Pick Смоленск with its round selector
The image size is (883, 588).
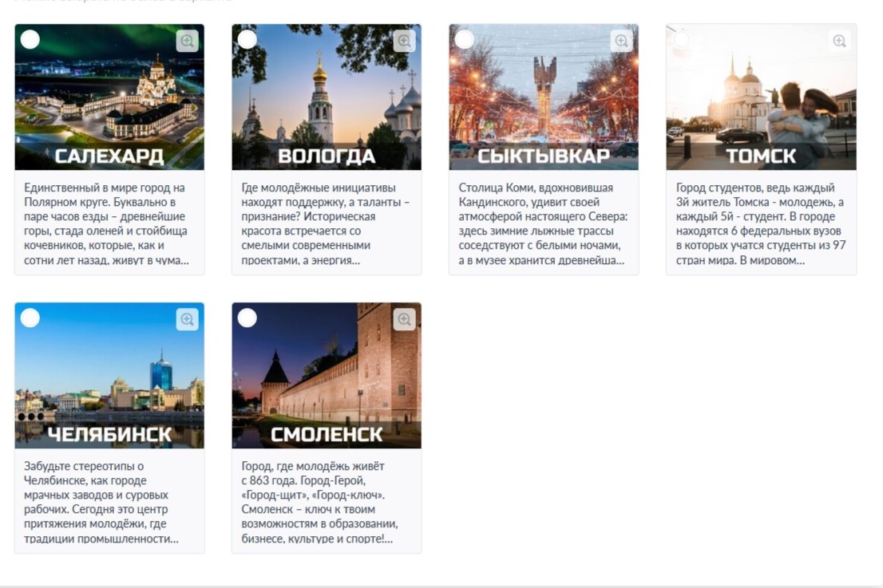point(247,318)
